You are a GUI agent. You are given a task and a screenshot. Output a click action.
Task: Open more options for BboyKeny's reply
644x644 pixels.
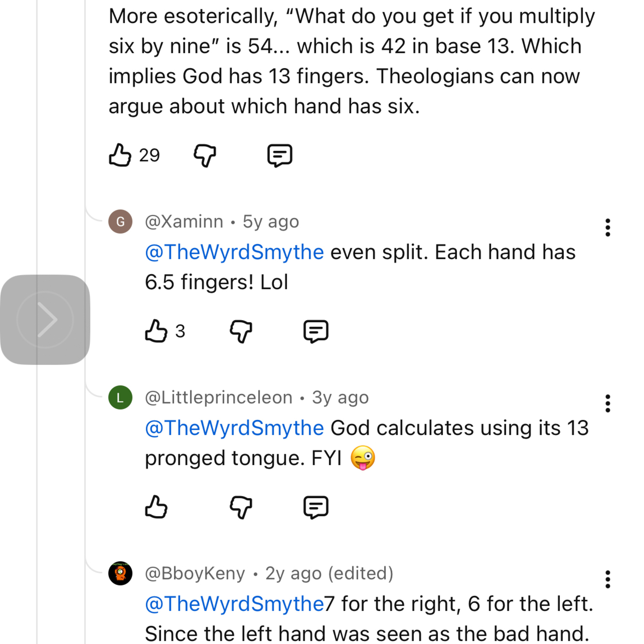click(608, 579)
